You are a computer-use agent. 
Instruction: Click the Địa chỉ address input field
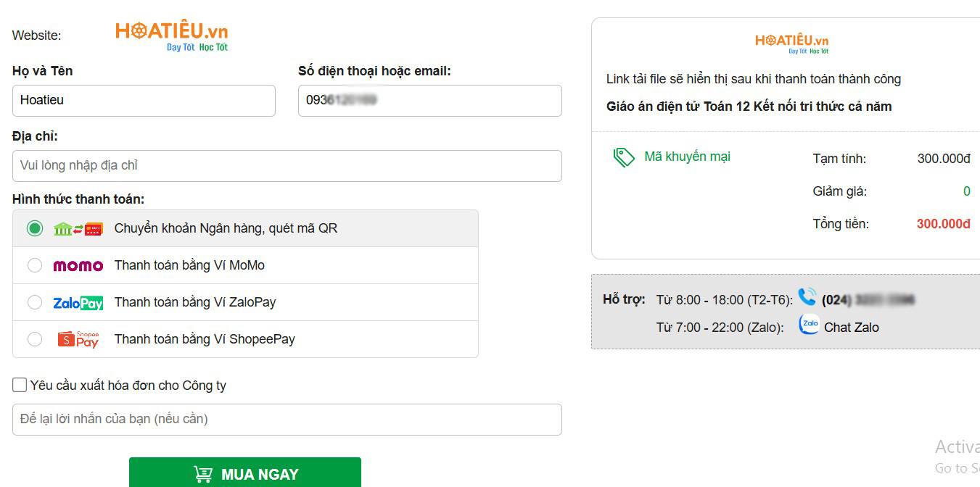tap(287, 166)
